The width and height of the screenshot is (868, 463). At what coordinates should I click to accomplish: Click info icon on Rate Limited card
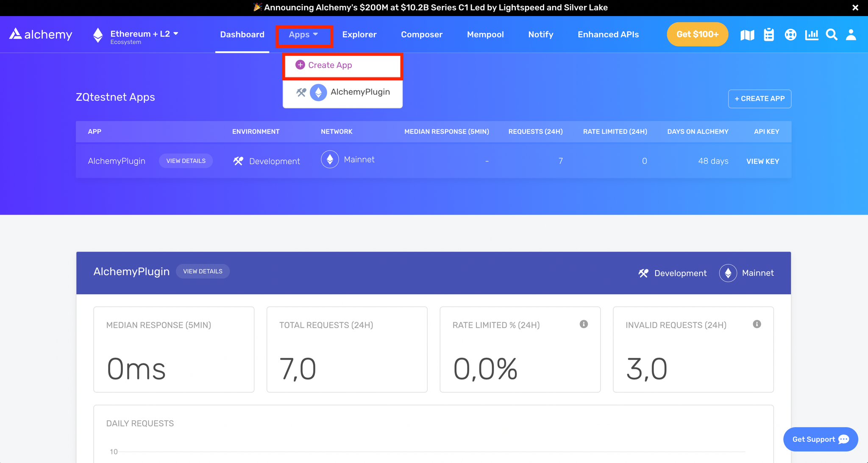584,324
